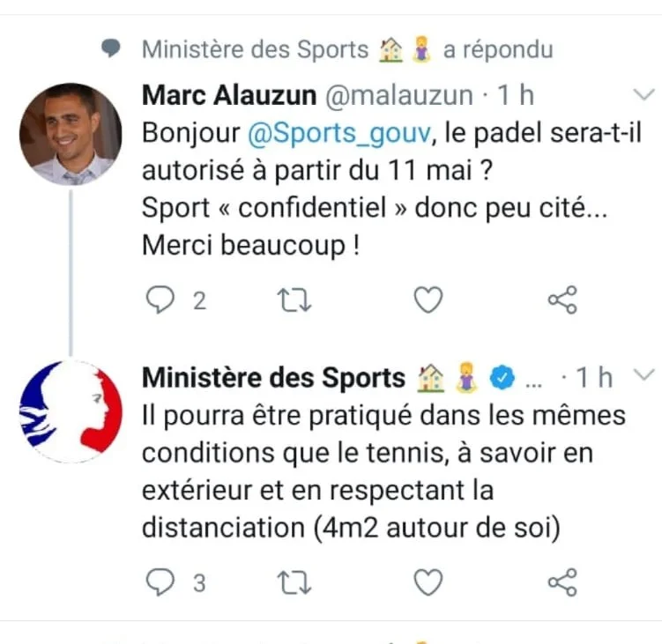Screen dimensions: 662x644
Task: Like Marc Alauzun's tweet
Action: pos(428,301)
